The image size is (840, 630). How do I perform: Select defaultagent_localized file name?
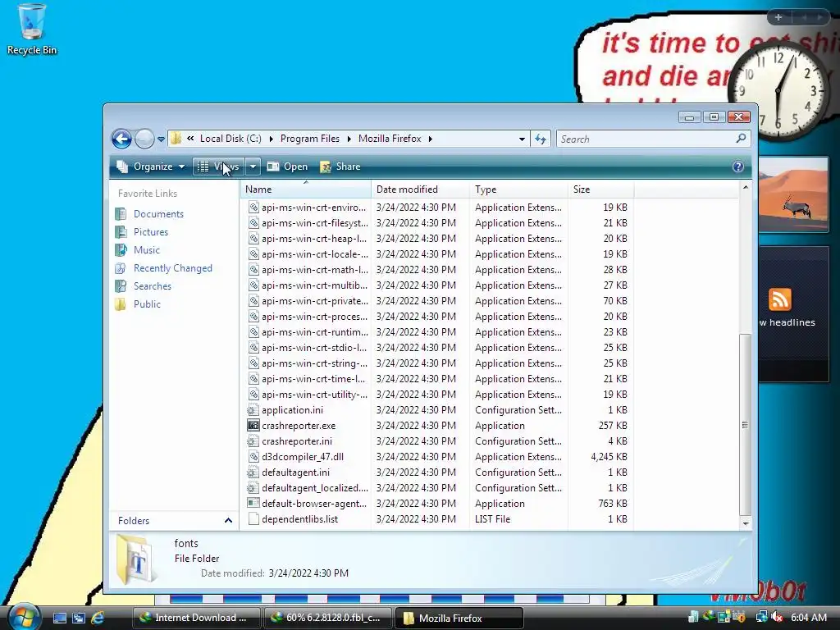315,487
